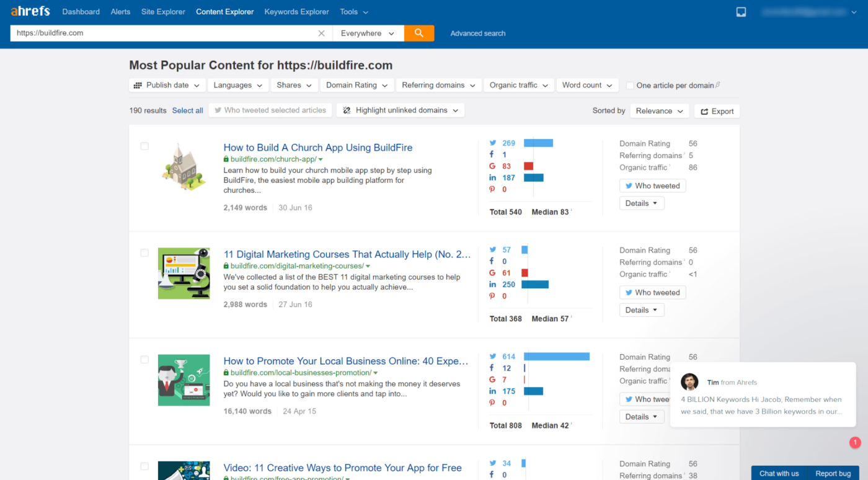The image size is (868, 480).
Task: Click Who tweeted selected articles button
Action: [270, 110]
